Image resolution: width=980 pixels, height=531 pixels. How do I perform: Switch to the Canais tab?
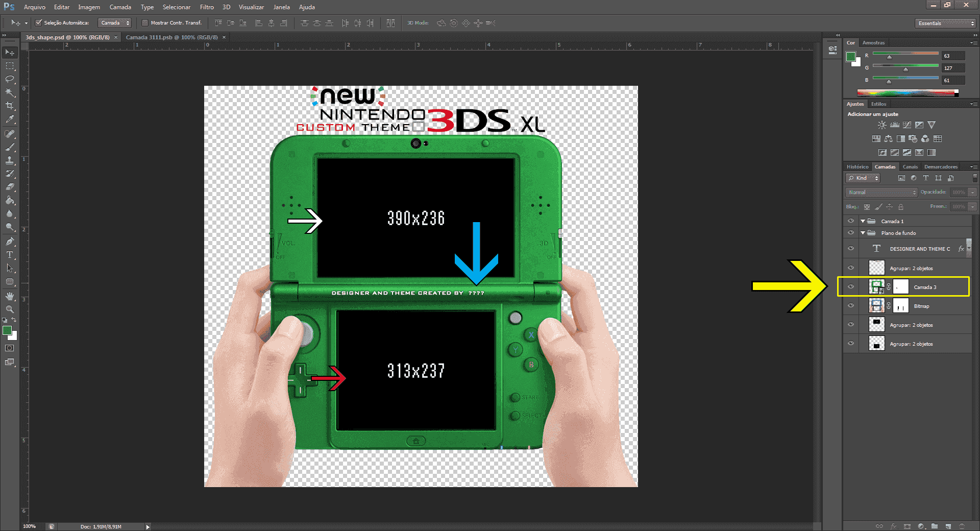click(x=910, y=167)
